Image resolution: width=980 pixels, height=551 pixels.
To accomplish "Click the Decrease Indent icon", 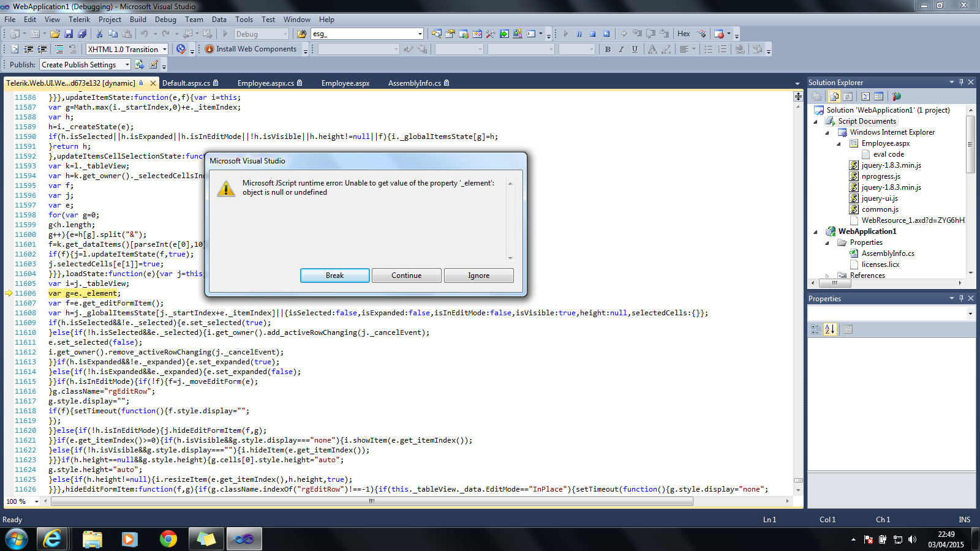I will tap(28, 49).
